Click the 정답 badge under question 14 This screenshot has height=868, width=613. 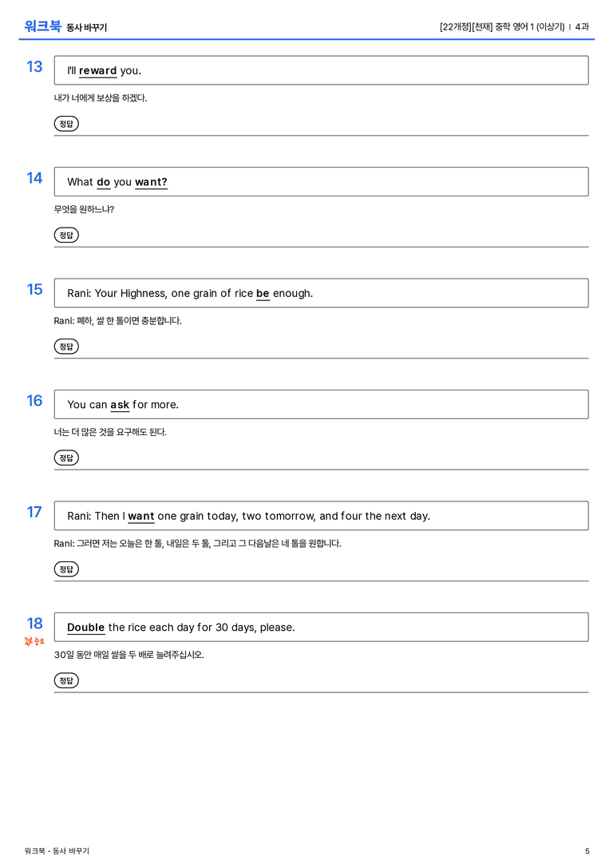pyautogui.click(x=66, y=235)
